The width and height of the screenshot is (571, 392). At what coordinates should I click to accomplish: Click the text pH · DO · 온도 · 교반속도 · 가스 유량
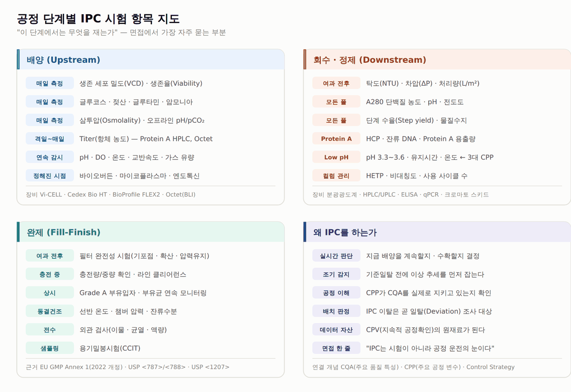pyautogui.click(x=137, y=157)
